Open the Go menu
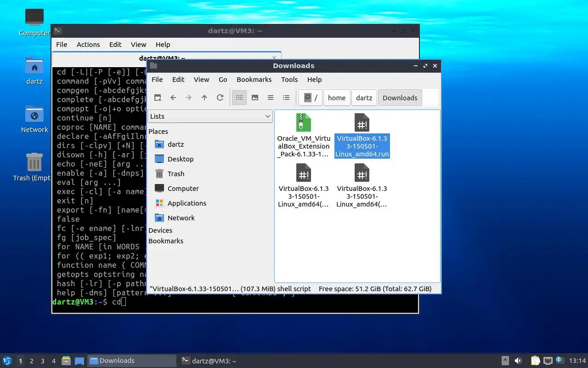 point(223,79)
